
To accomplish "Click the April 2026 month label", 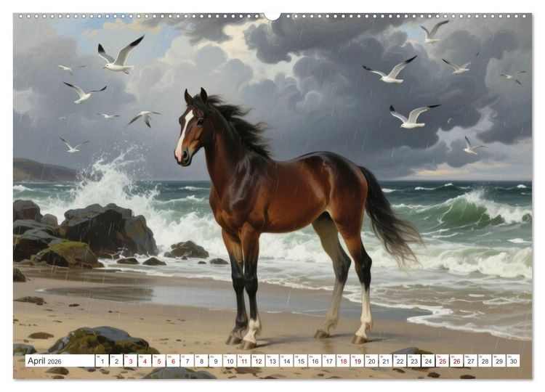I will (x=44, y=361).
